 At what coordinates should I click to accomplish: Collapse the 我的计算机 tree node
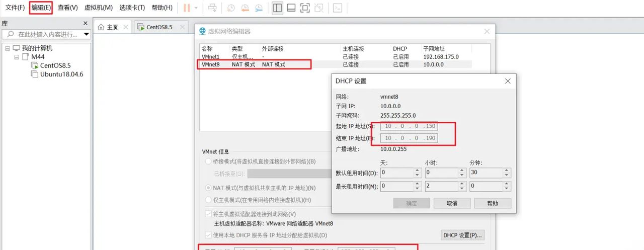[8, 48]
